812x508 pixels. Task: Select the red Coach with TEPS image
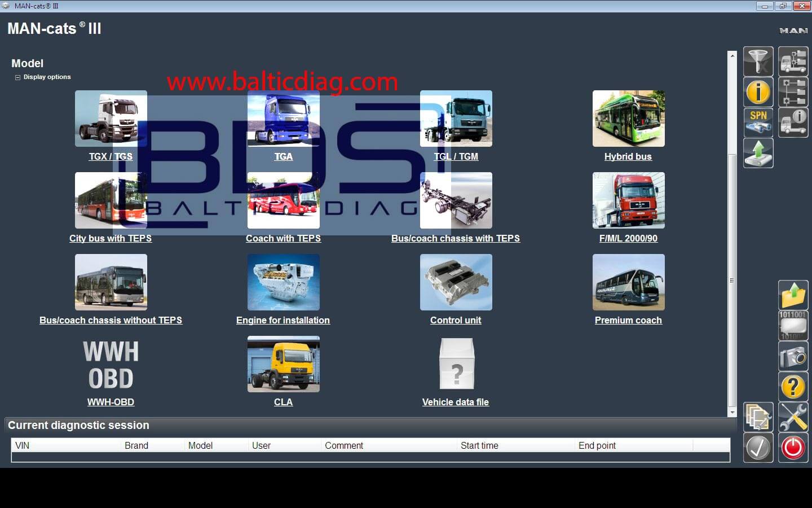284,200
